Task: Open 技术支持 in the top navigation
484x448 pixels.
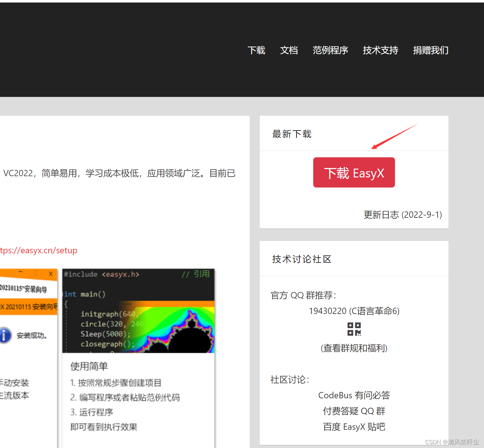Action: click(381, 50)
